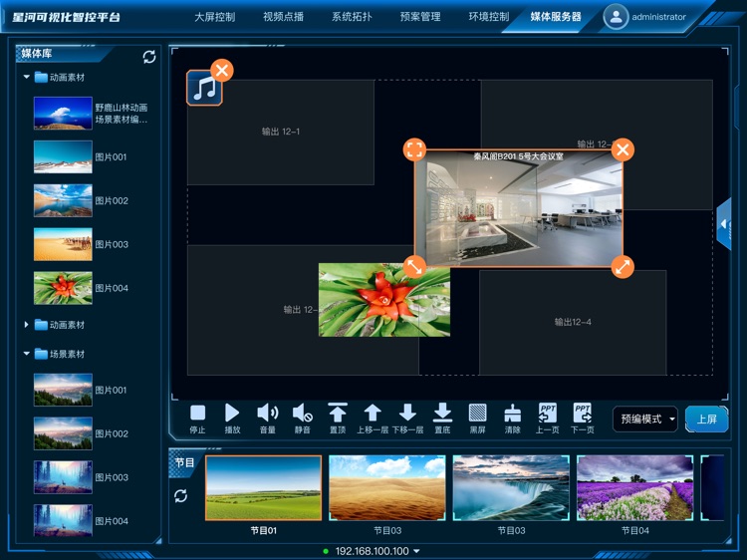Image resolution: width=747 pixels, height=560 pixels.
Task: Open the 系统拓扑 tab
Action: point(352,17)
